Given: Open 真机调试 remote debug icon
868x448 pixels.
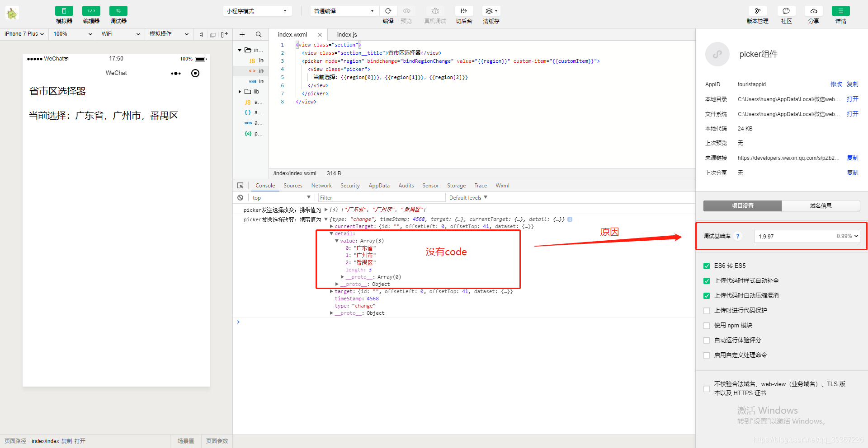Looking at the screenshot, I should pos(435,11).
